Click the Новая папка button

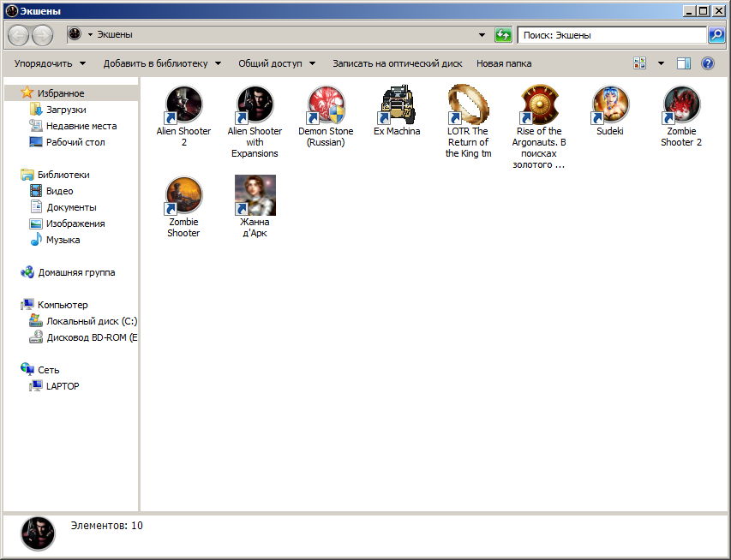(504, 63)
